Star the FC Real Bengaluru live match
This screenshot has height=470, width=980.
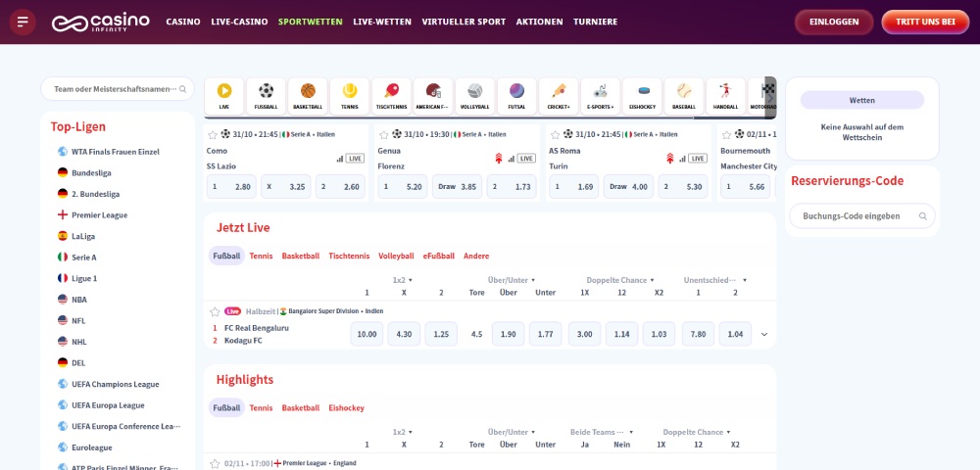214,311
